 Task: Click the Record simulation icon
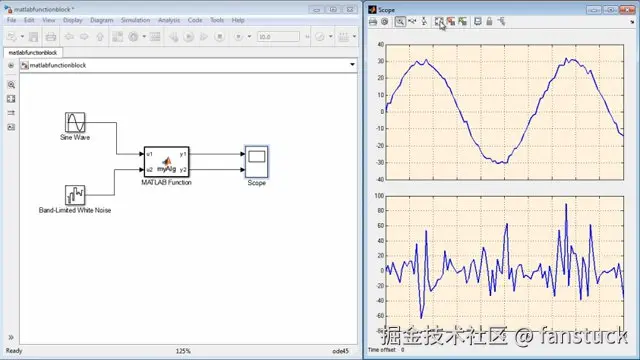(238, 37)
